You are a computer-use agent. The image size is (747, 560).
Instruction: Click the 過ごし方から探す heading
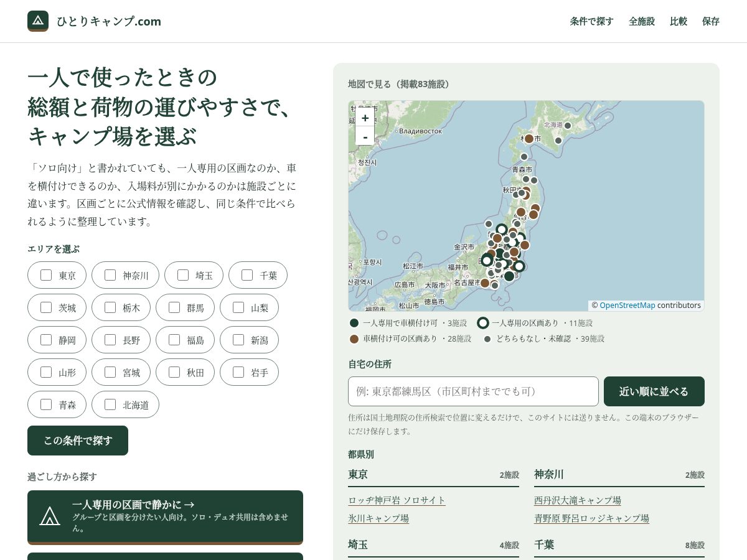pos(62,477)
